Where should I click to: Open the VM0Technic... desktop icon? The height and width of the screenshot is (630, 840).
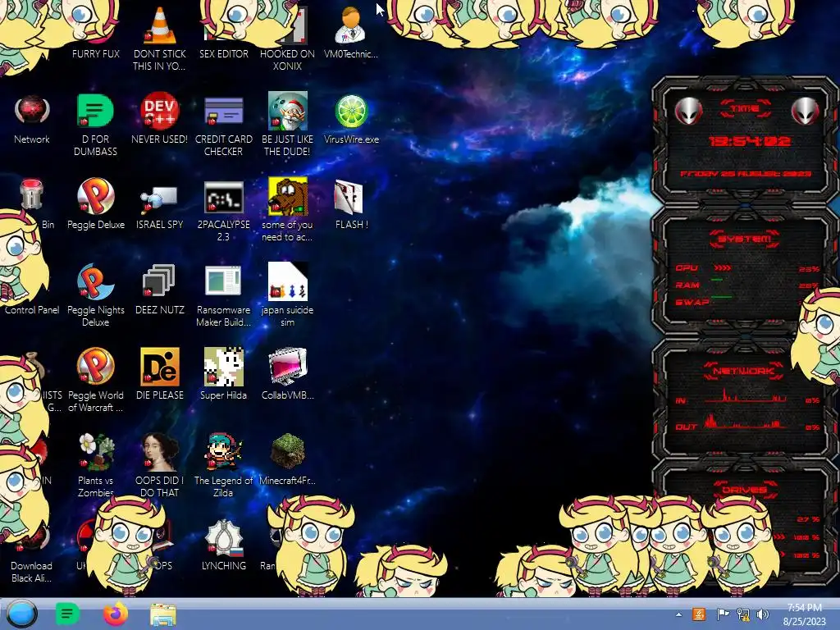(351, 25)
